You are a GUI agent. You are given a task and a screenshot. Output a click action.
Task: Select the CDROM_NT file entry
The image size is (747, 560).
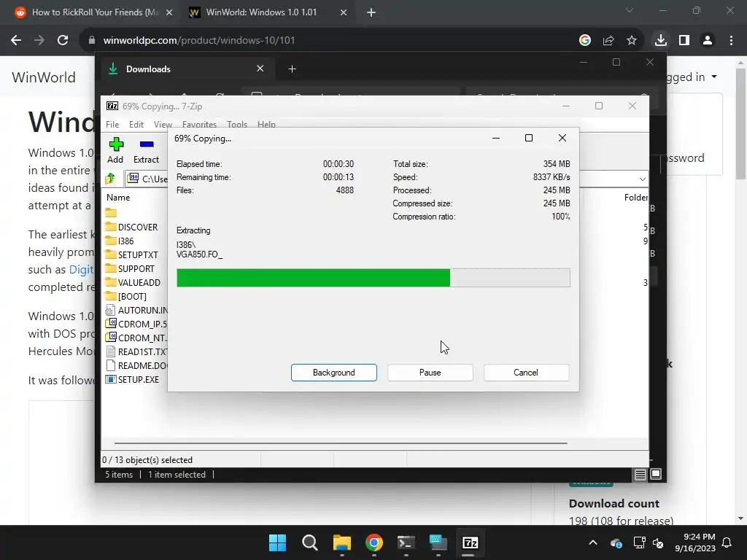click(136, 338)
